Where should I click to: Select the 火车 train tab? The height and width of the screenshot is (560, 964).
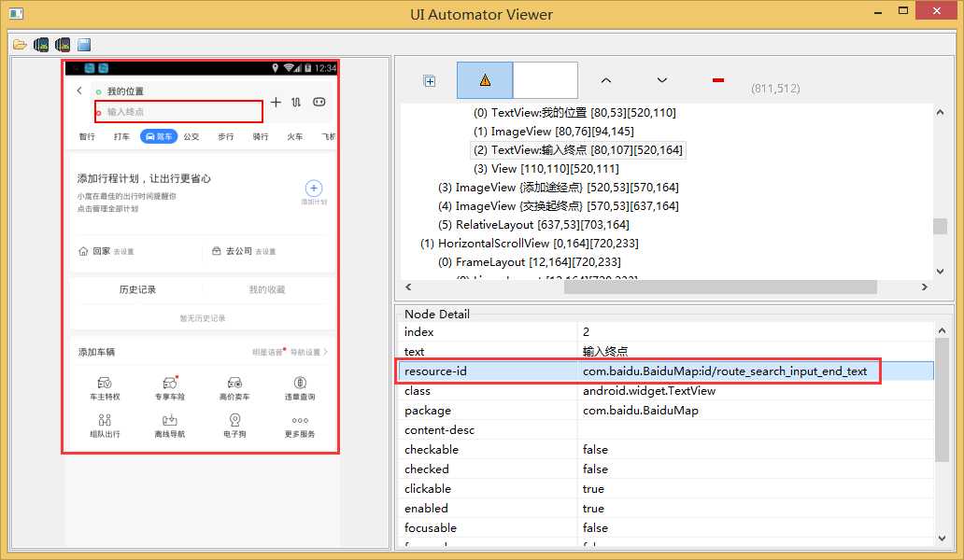pos(295,136)
